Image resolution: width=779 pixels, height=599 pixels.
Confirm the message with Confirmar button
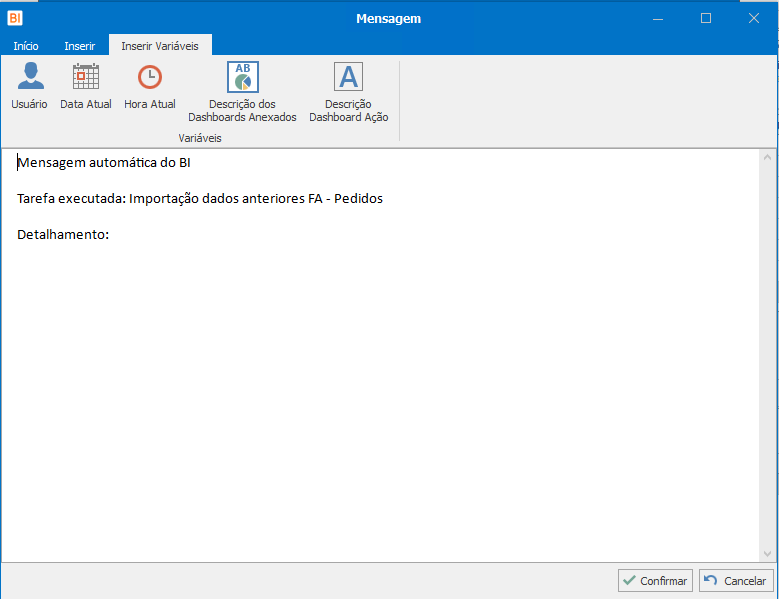click(x=655, y=580)
